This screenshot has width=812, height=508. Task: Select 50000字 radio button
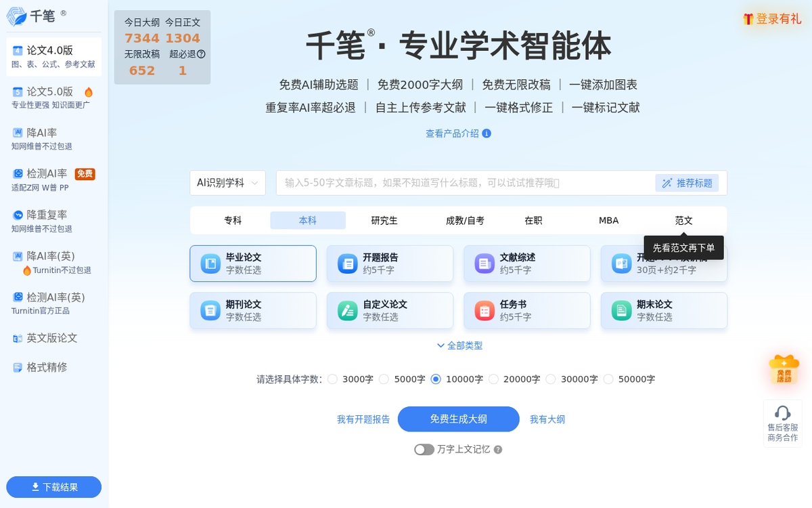click(608, 379)
